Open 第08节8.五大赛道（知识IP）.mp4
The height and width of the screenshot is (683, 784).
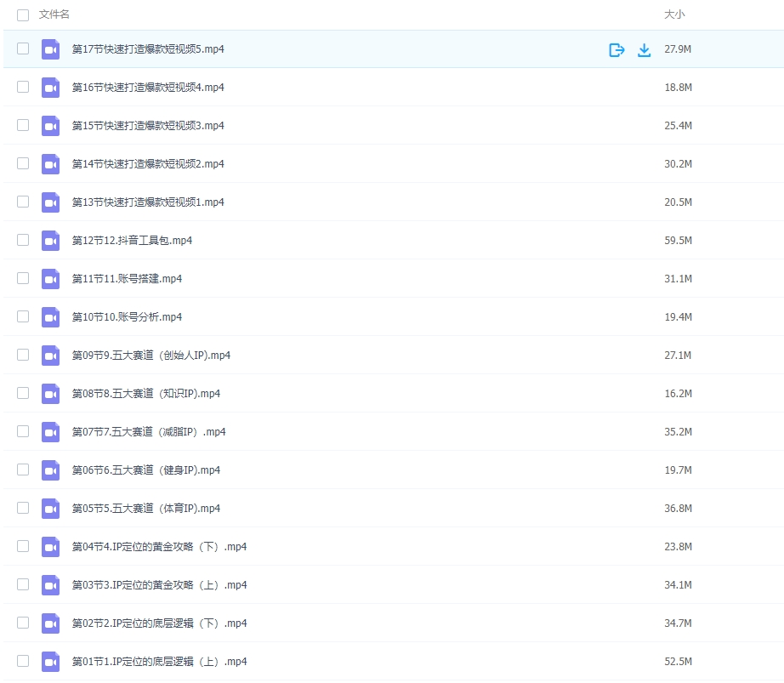coord(146,393)
